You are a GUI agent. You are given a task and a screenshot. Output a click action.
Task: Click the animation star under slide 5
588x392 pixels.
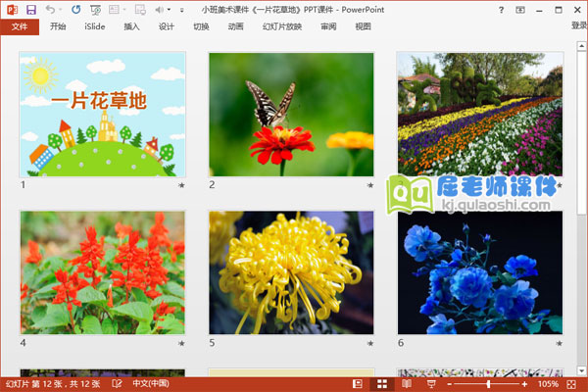click(370, 343)
